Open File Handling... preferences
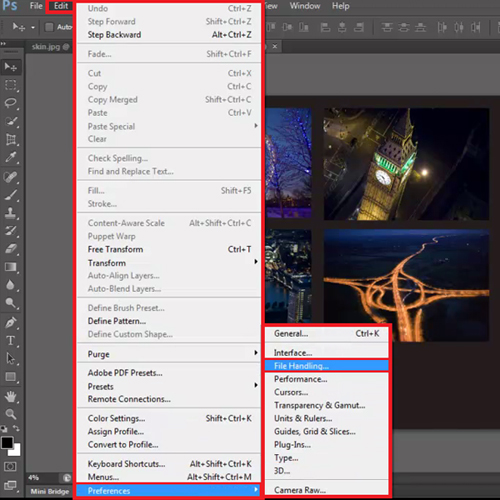This screenshot has height=500, width=500. coord(327,366)
